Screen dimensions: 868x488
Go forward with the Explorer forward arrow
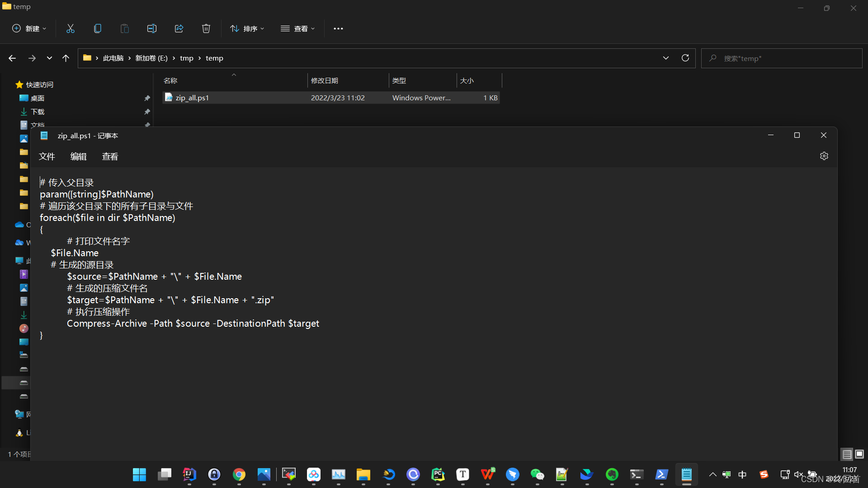click(x=32, y=58)
